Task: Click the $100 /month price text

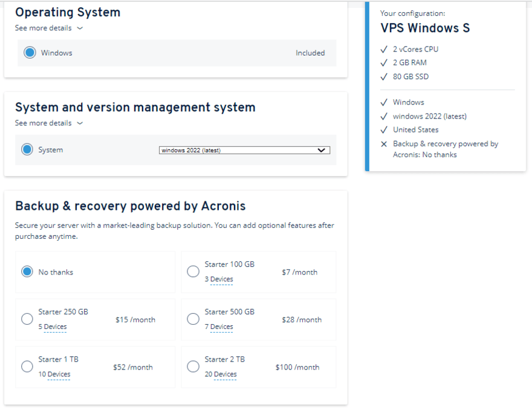Action: [x=297, y=367]
